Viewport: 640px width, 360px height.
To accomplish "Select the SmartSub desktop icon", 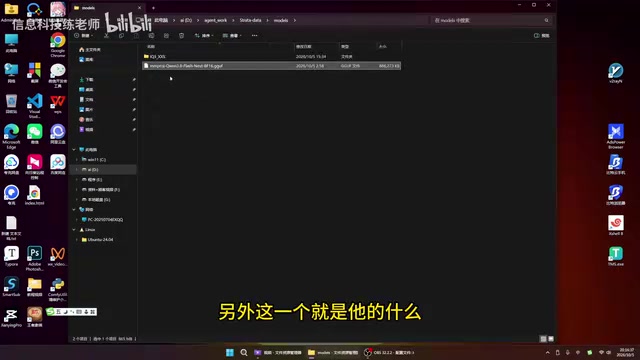I will [x=11, y=287].
